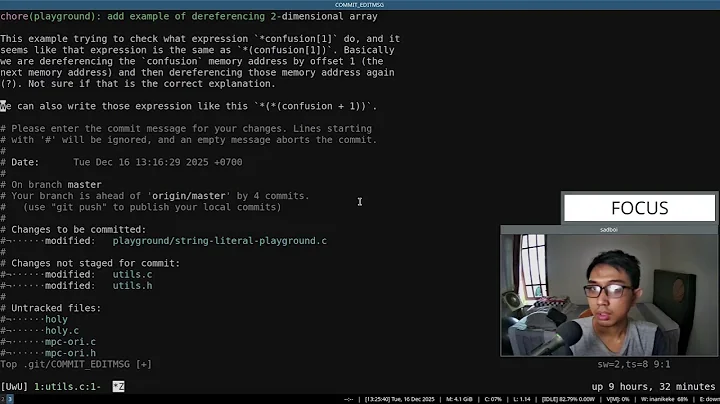The image size is (720, 404).
Task: Click untracked file 'mpc-ori.h'
Action: point(70,353)
